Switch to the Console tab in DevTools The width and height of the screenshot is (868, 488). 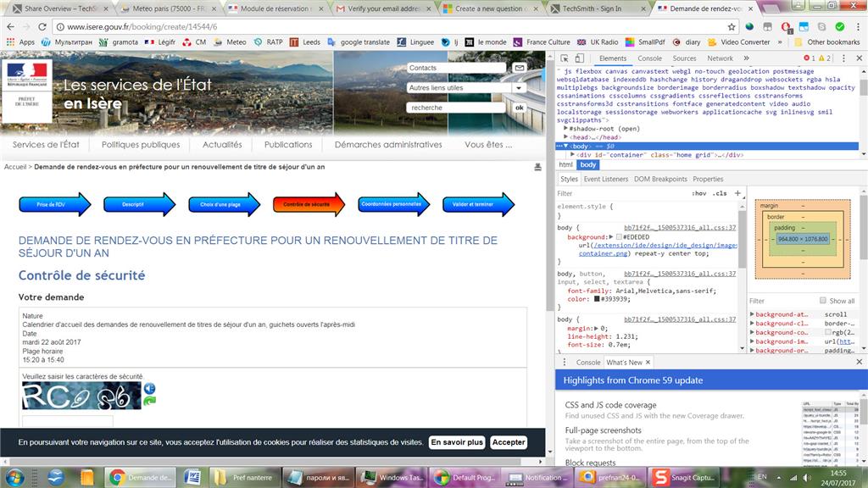pyautogui.click(x=649, y=58)
